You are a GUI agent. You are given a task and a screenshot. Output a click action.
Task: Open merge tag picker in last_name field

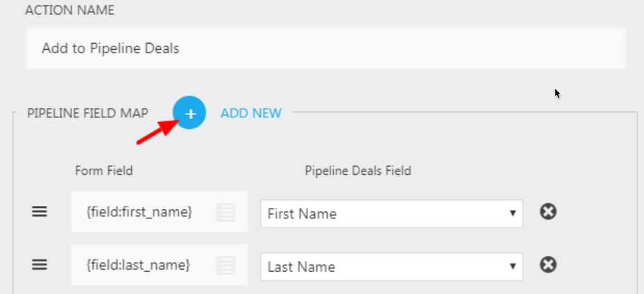pyautogui.click(x=226, y=265)
